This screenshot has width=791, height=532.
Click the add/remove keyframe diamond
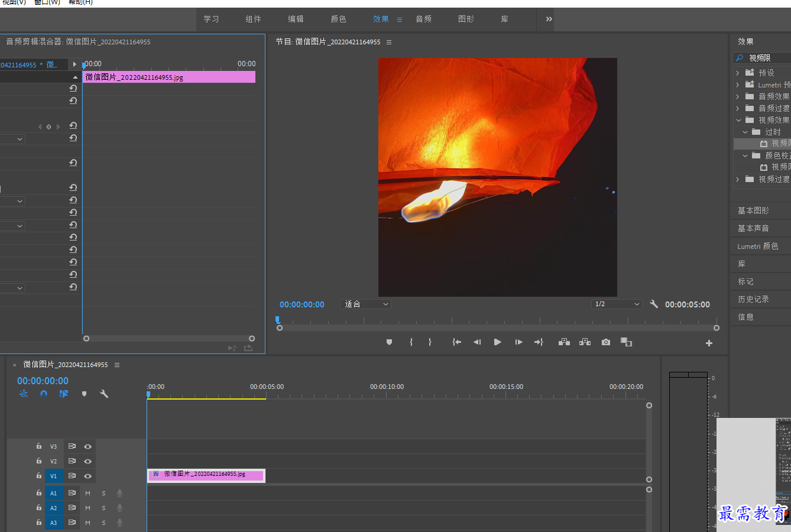coord(48,126)
